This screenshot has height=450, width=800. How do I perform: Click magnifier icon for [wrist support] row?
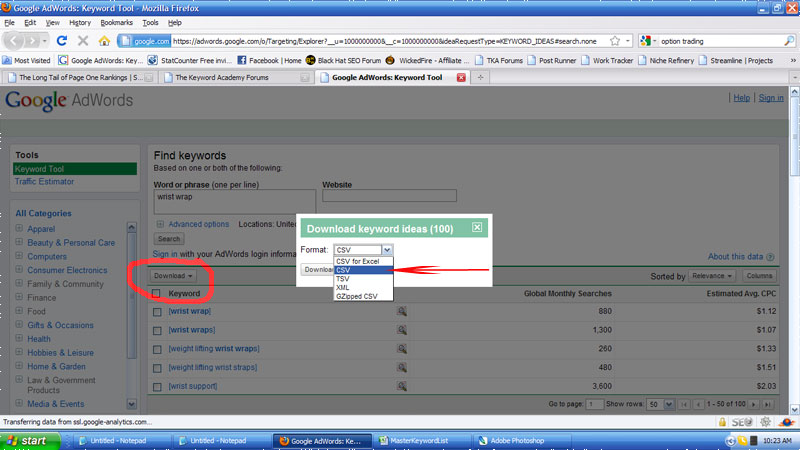pos(402,386)
